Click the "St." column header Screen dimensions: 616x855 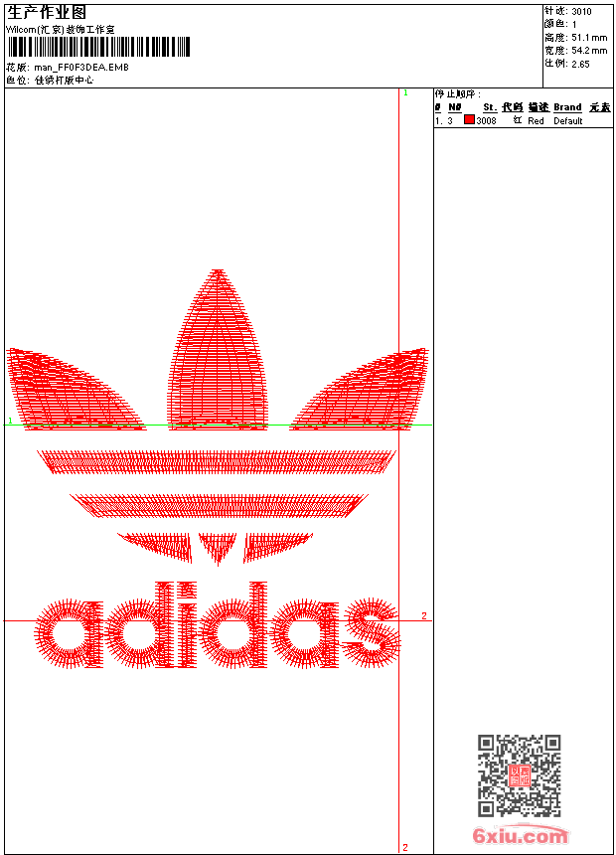click(490, 107)
